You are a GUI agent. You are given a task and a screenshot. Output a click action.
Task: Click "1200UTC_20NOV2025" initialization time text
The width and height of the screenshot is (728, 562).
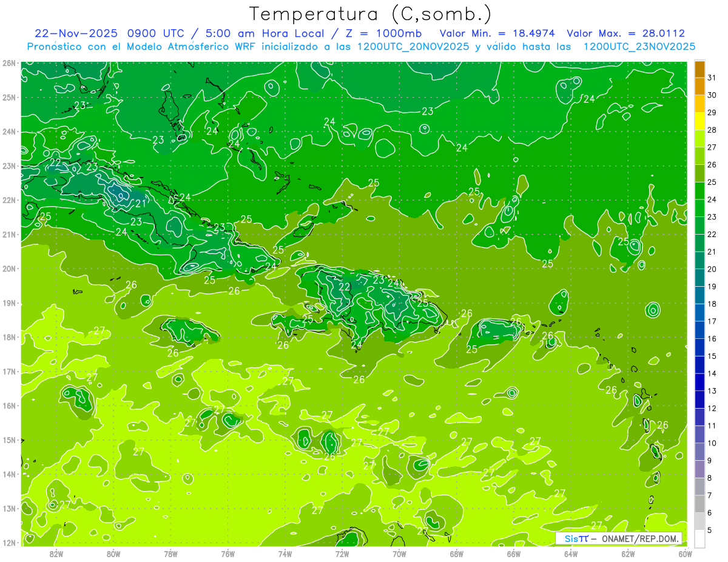(x=414, y=47)
